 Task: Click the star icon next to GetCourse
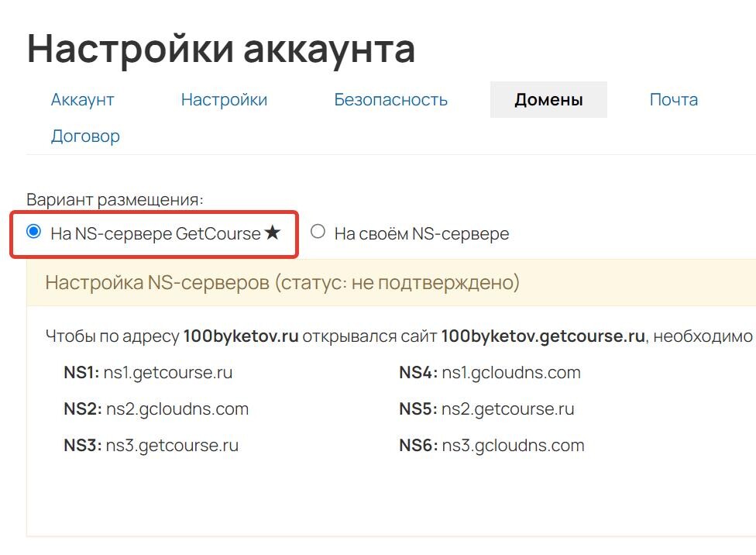point(273,233)
